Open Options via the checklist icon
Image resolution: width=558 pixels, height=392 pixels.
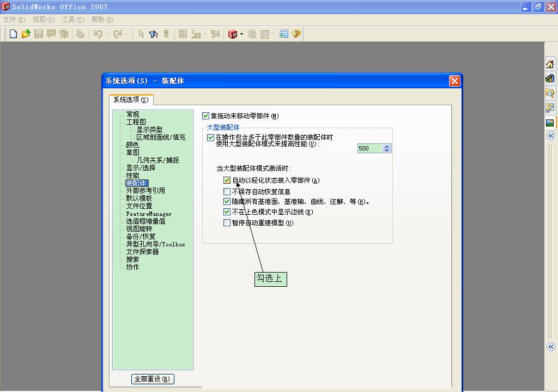click(x=283, y=34)
